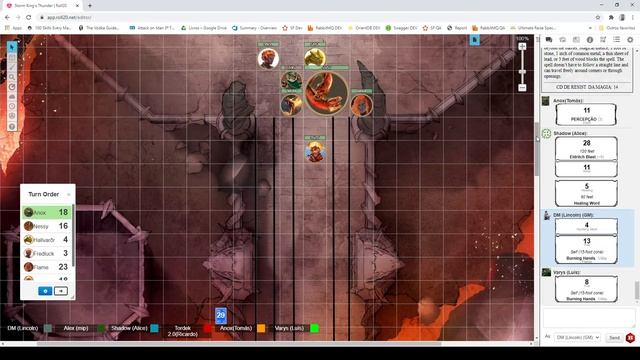Reload the browser page

pos(29,17)
